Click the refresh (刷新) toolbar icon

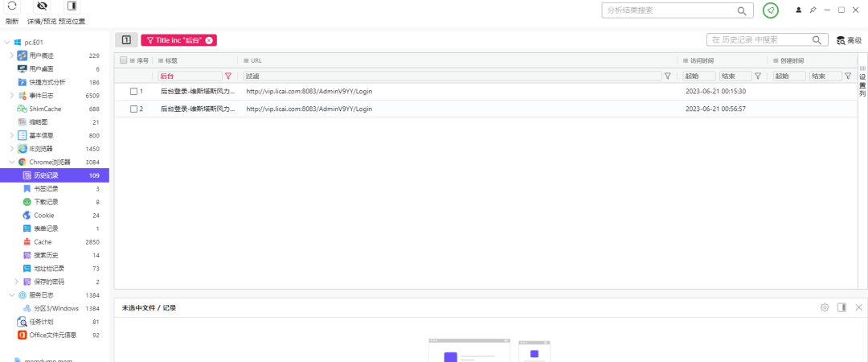pyautogui.click(x=11, y=6)
